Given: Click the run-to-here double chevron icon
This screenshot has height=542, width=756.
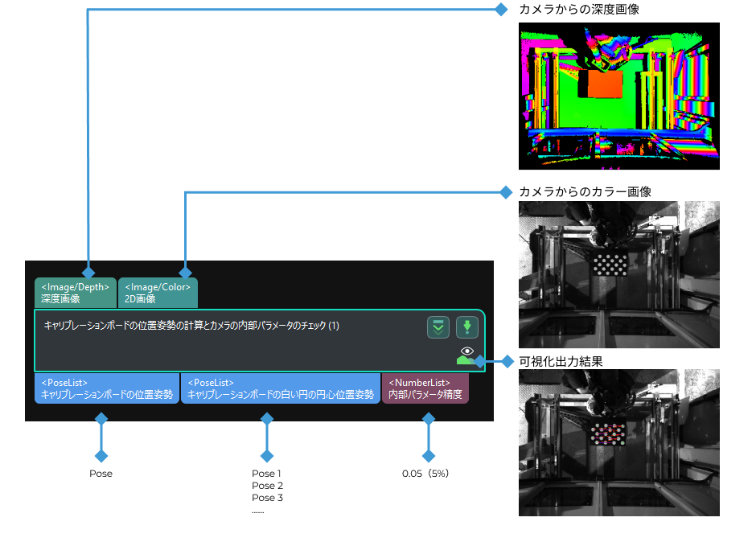Looking at the screenshot, I should point(438,327).
